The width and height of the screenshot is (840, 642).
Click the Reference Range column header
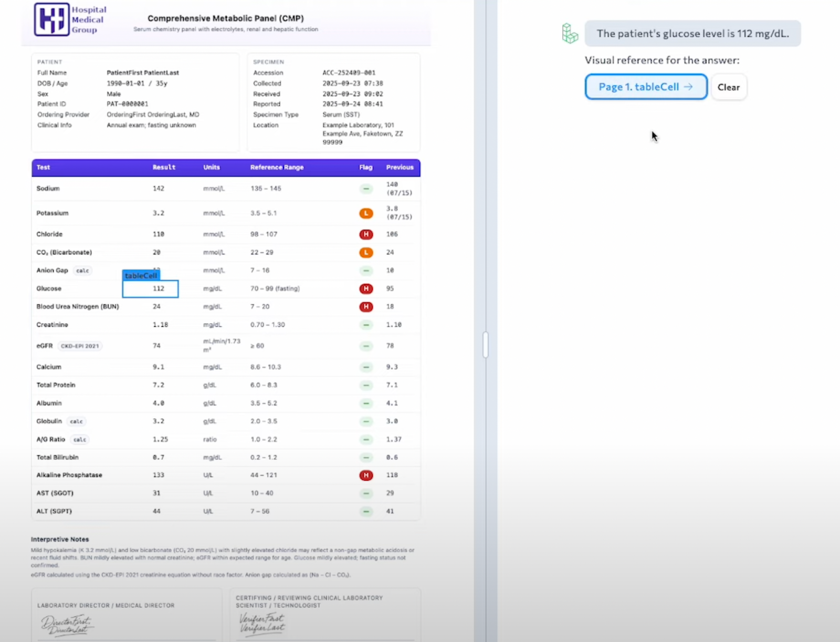[x=277, y=168]
